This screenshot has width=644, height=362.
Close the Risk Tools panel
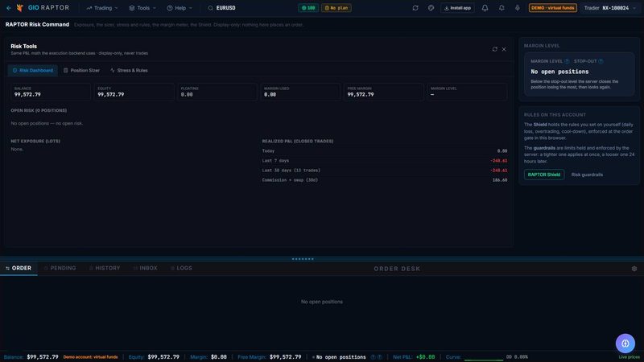click(504, 49)
